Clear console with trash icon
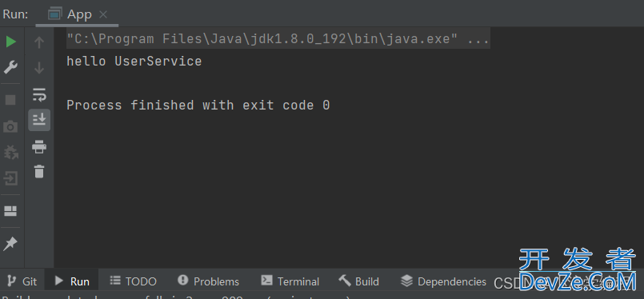Image resolution: width=644 pixels, height=299 pixels. point(39,171)
